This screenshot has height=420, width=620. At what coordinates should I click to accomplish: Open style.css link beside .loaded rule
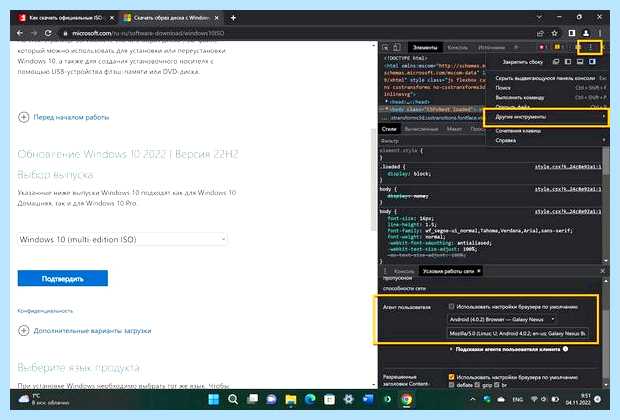coord(568,167)
